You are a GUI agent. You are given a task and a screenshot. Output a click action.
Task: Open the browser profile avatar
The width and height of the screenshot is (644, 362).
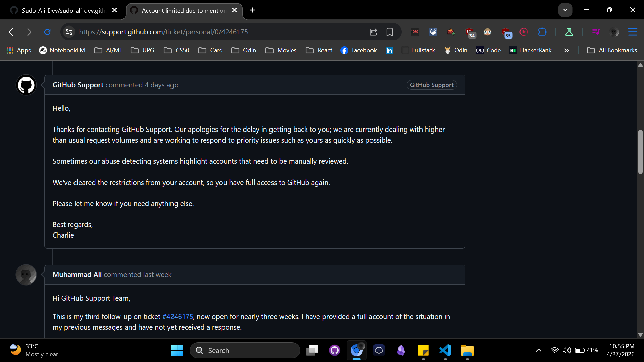614,32
